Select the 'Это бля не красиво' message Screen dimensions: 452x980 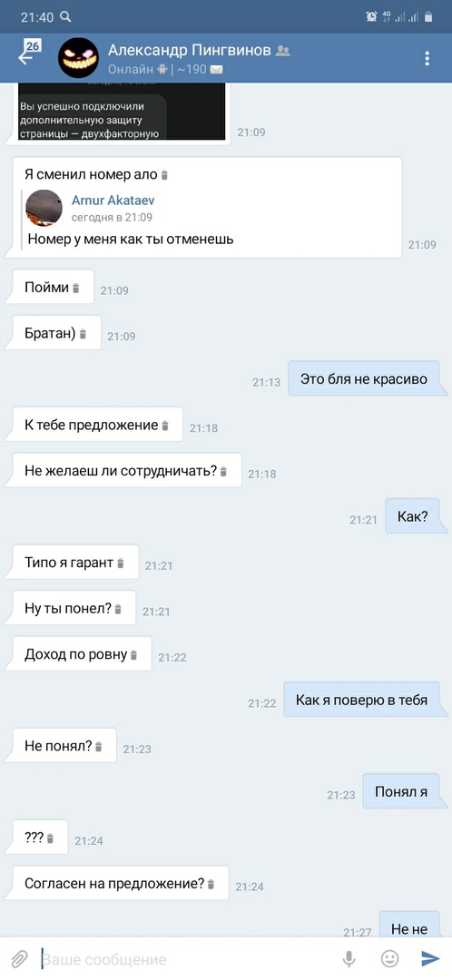coord(368,378)
